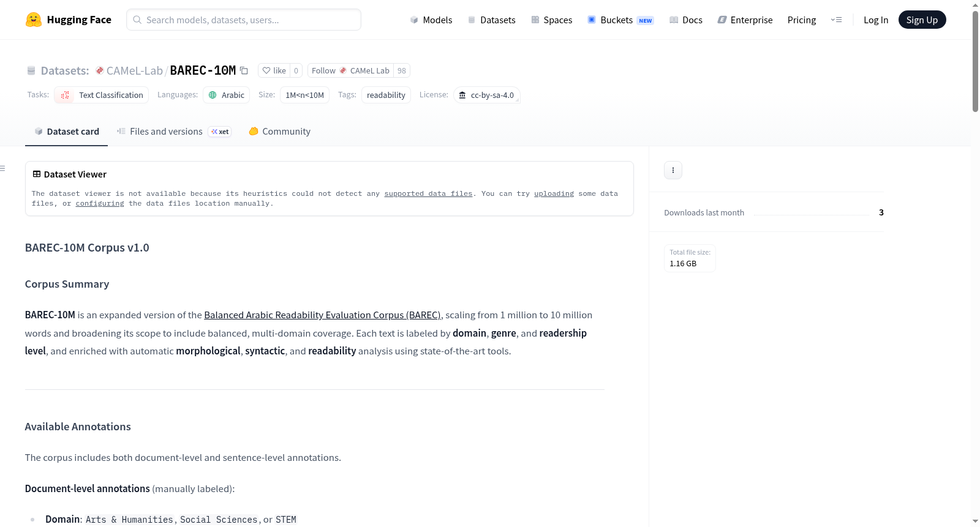Click the Social Sciences domain code text

click(219, 520)
